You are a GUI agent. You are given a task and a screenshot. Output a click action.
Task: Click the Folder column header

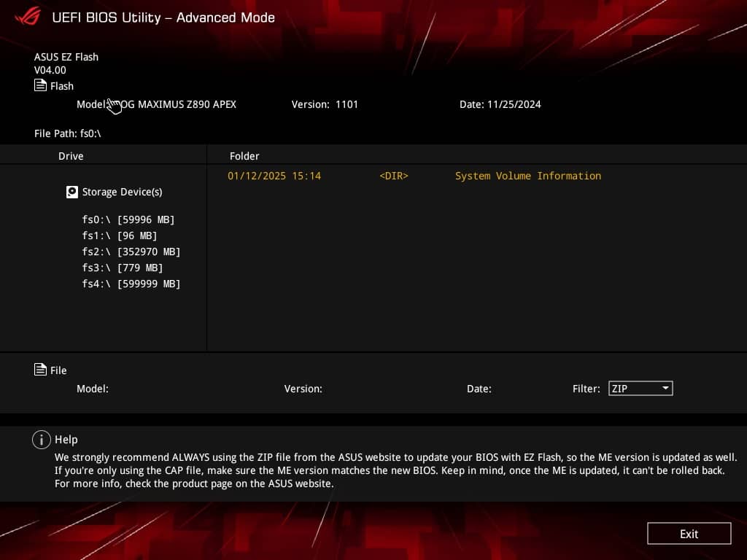pyautogui.click(x=244, y=156)
